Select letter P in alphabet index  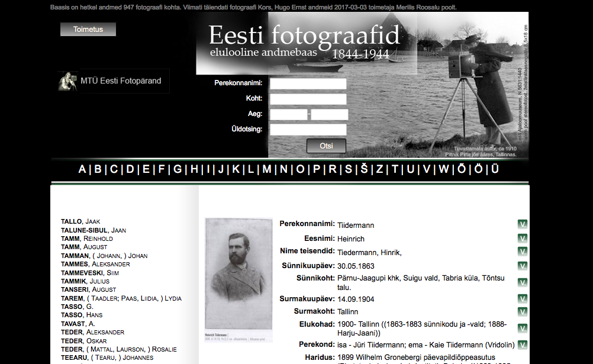point(317,169)
